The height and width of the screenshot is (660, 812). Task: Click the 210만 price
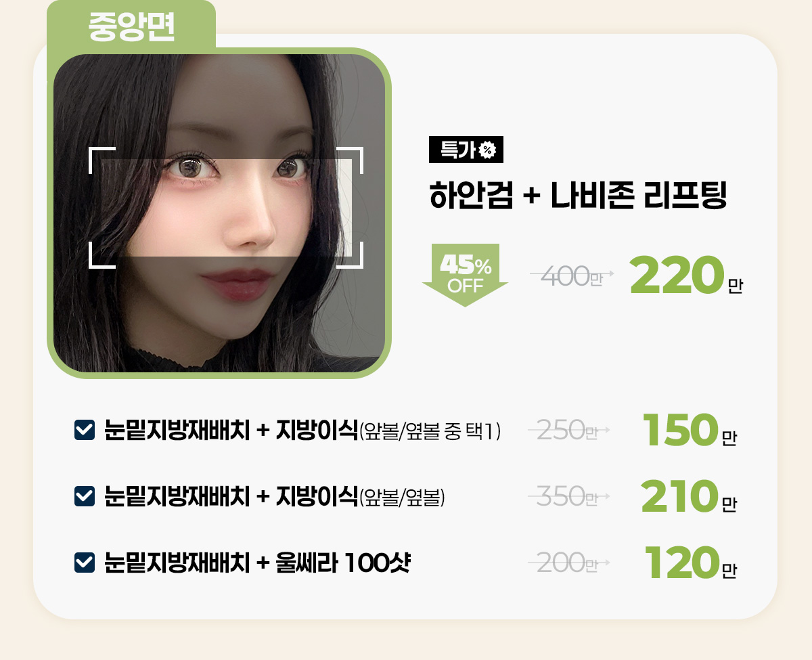point(688,497)
